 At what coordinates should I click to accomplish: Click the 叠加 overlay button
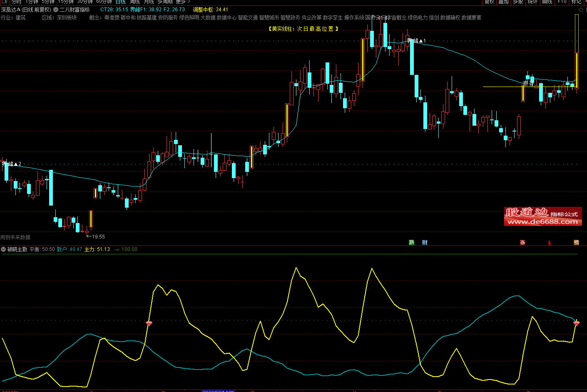coord(504,2)
